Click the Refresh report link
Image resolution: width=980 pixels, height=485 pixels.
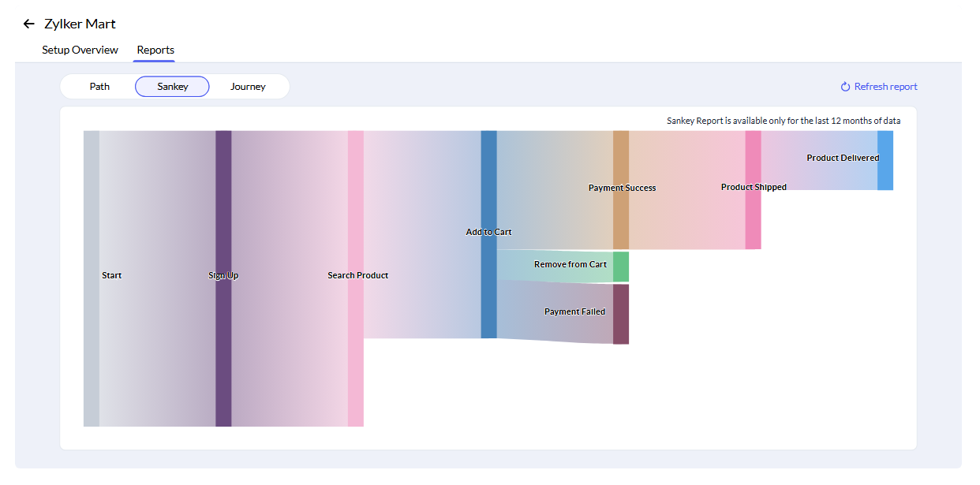pyautogui.click(x=878, y=87)
